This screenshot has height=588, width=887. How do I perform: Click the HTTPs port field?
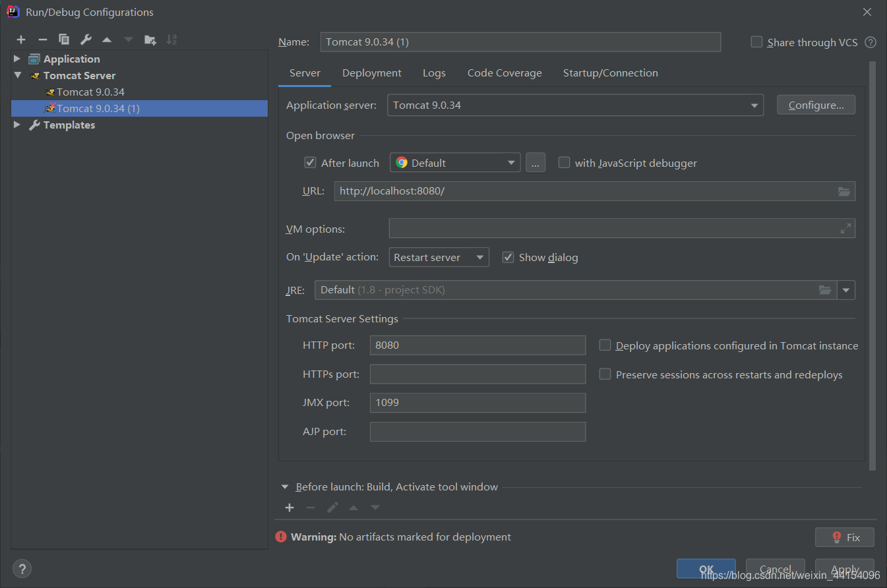(x=477, y=374)
